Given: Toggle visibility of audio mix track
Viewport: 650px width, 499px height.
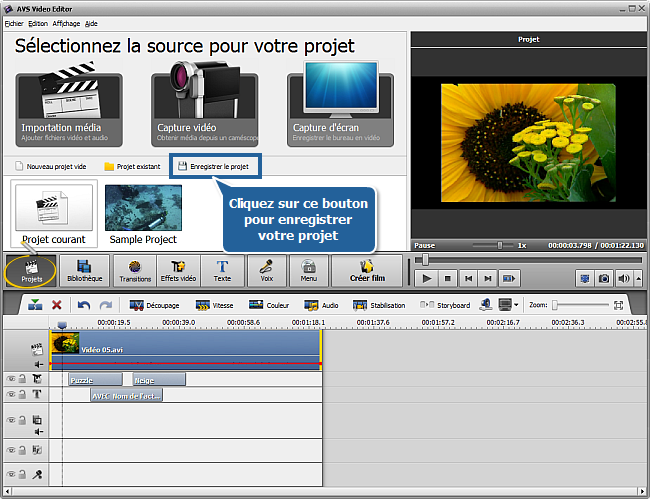Looking at the screenshot, I should [x=11, y=450].
